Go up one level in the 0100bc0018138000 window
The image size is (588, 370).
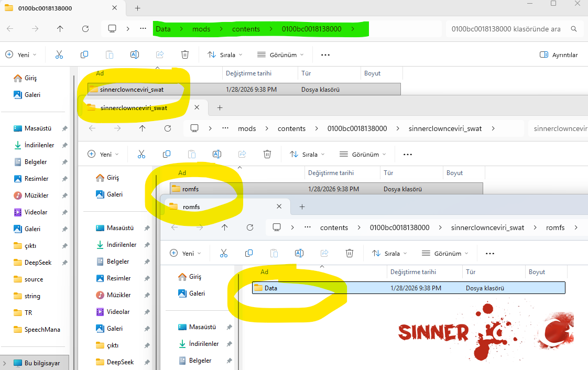[60, 29]
